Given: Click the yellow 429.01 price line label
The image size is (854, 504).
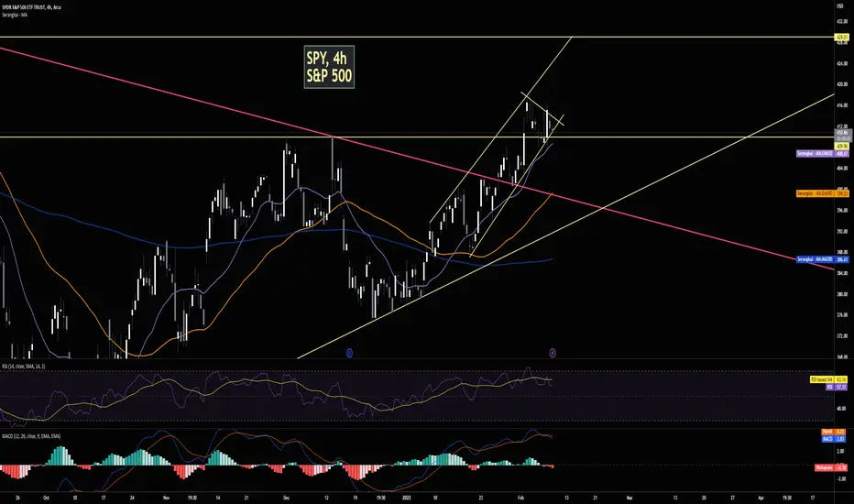Looking at the screenshot, I should click(842, 37).
